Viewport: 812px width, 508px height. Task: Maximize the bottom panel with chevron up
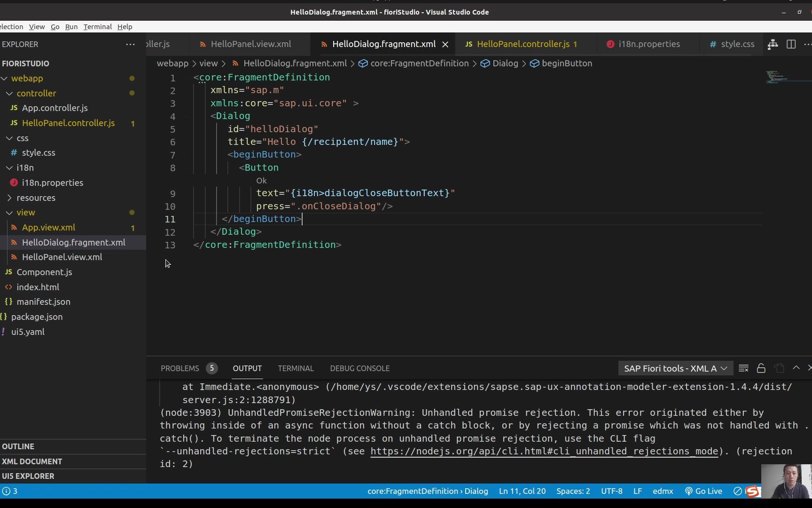coord(796,368)
